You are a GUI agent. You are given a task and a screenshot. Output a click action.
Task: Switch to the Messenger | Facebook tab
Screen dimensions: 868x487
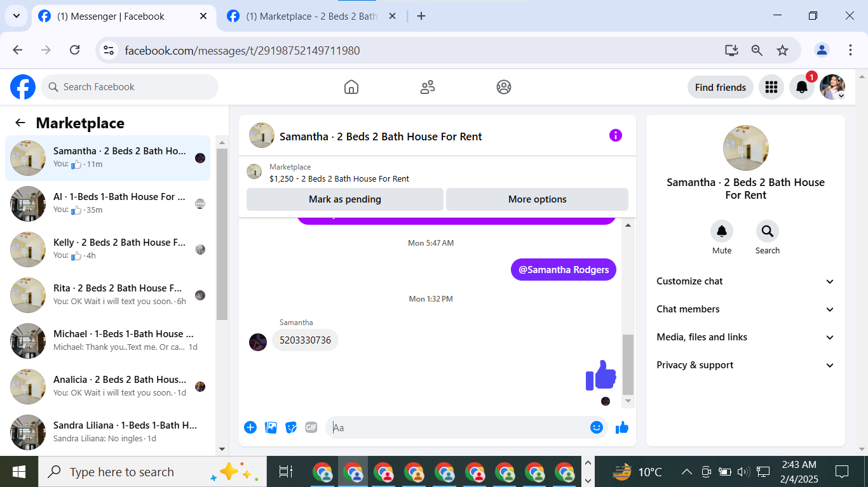(x=123, y=17)
